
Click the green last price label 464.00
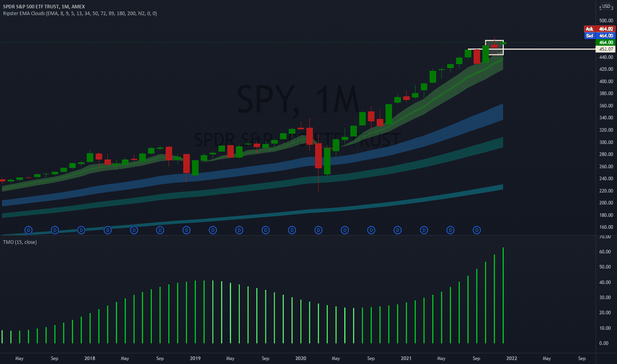pos(605,42)
